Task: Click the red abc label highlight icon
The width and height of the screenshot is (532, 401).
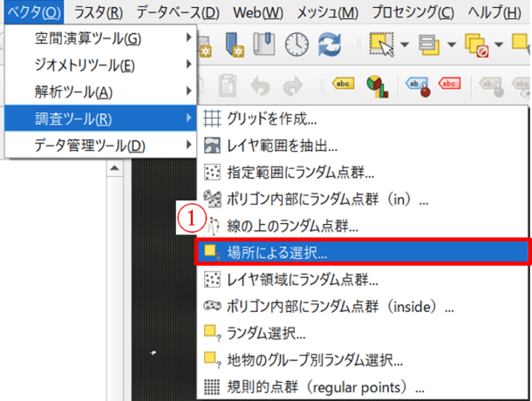Action: [448, 84]
